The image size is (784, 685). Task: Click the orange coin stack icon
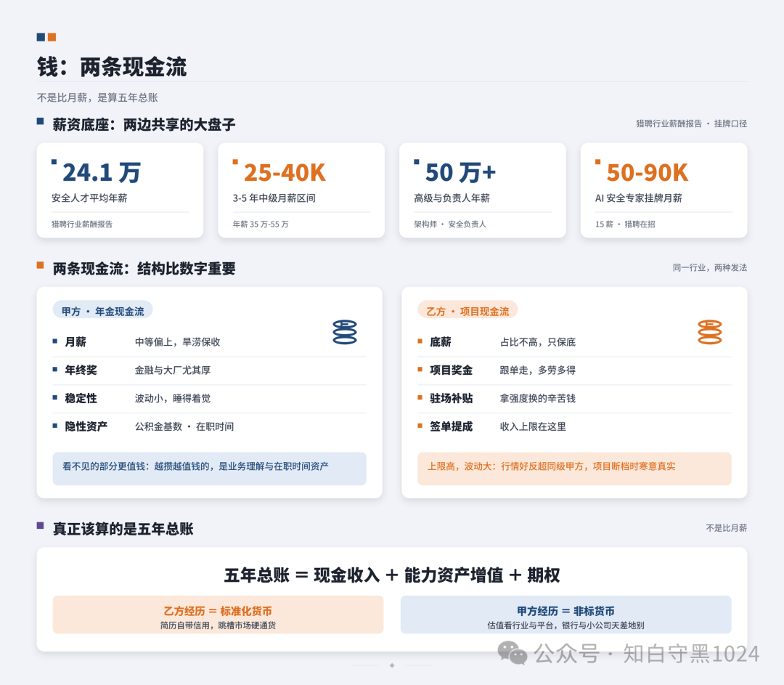(710, 332)
